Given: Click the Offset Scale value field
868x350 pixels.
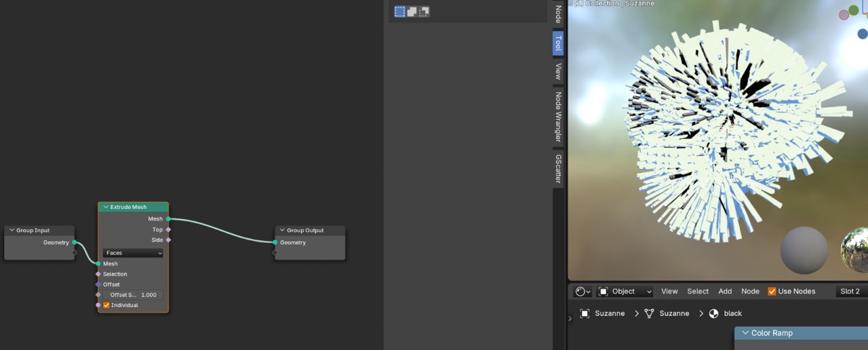Looking at the screenshot, I should [133, 295].
